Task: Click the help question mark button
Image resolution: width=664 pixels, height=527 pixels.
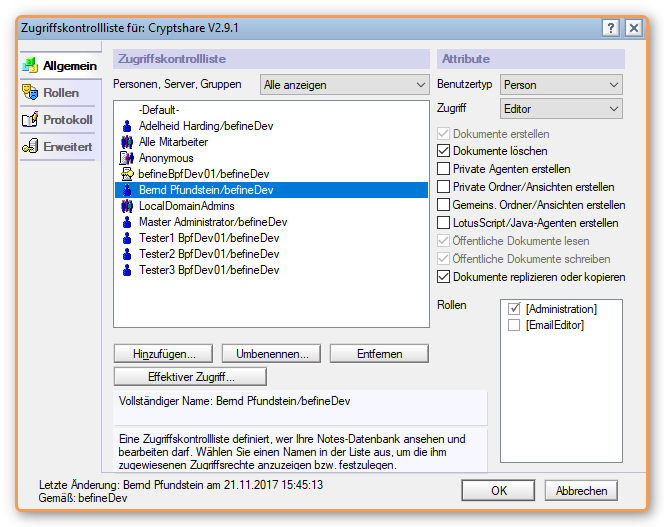Action: [611, 28]
